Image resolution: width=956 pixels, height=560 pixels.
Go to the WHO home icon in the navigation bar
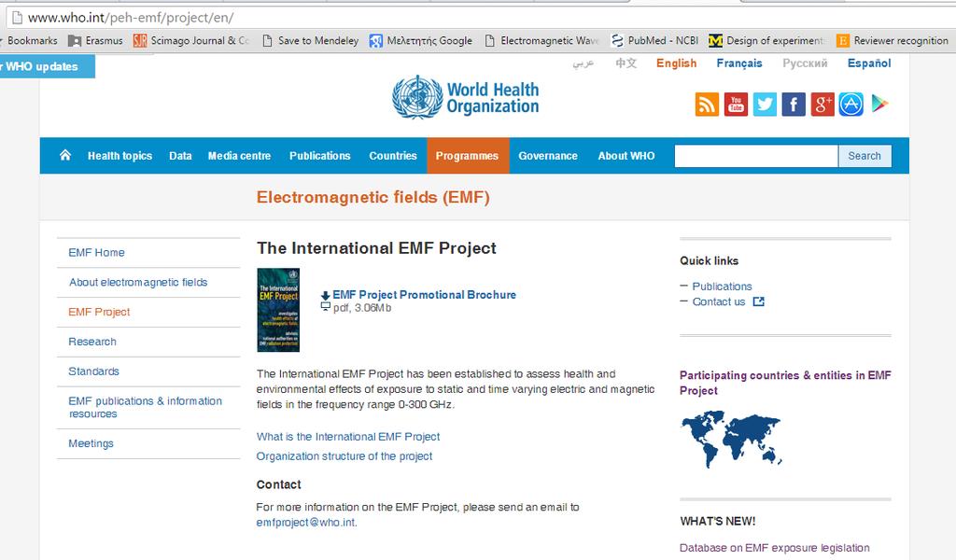point(65,155)
